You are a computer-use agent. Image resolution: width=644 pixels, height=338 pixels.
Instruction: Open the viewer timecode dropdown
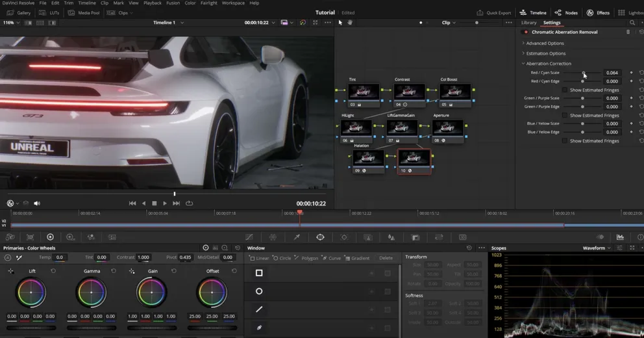tap(260, 23)
